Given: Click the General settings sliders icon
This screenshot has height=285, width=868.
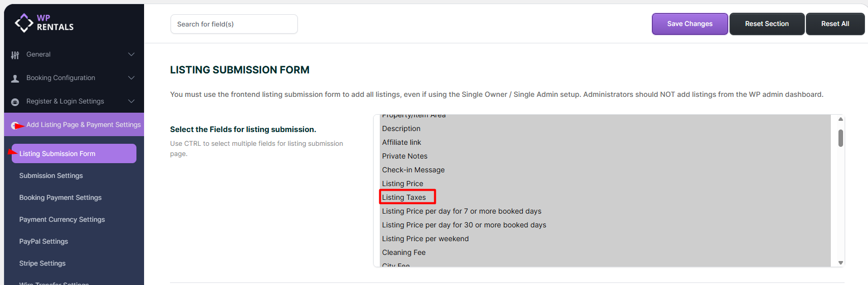Looking at the screenshot, I should click(15, 55).
